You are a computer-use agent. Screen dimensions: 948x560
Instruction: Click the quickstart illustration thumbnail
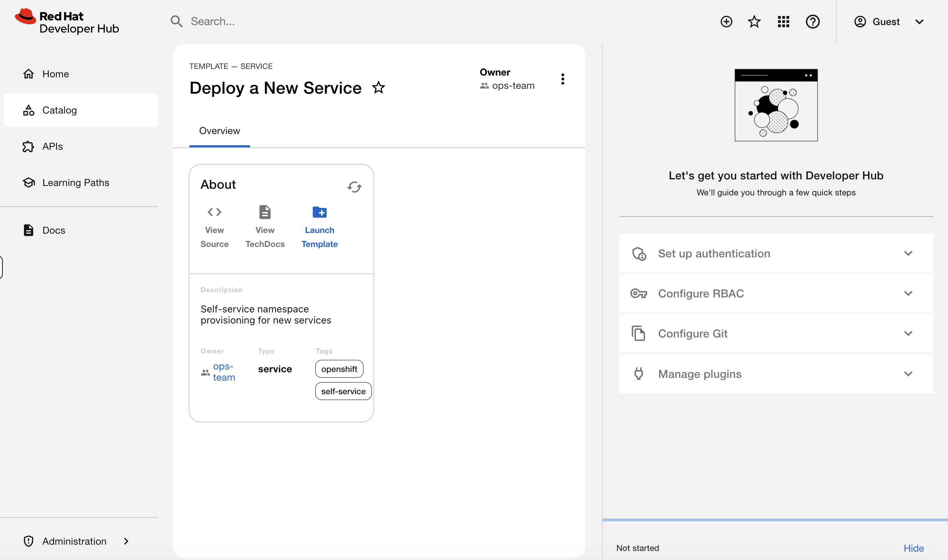[776, 105]
